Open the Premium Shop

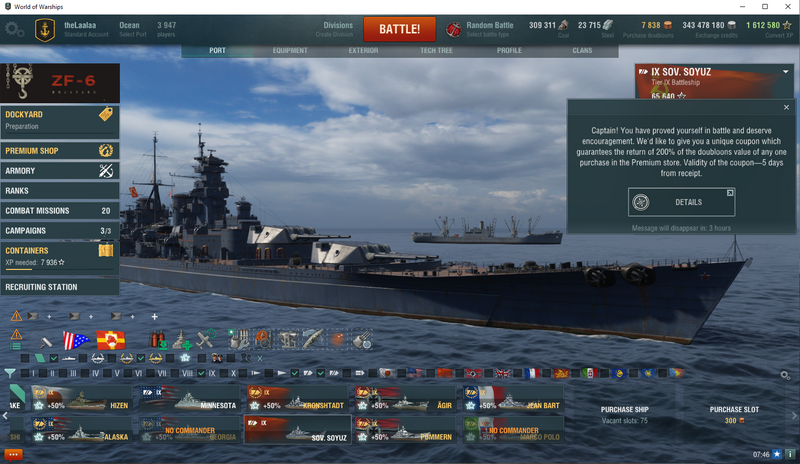(x=60, y=151)
